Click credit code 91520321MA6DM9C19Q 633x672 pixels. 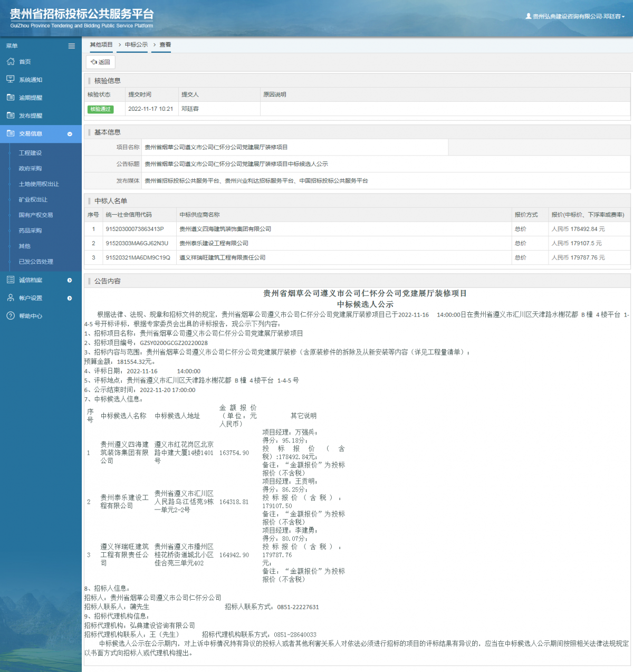tap(138, 257)
